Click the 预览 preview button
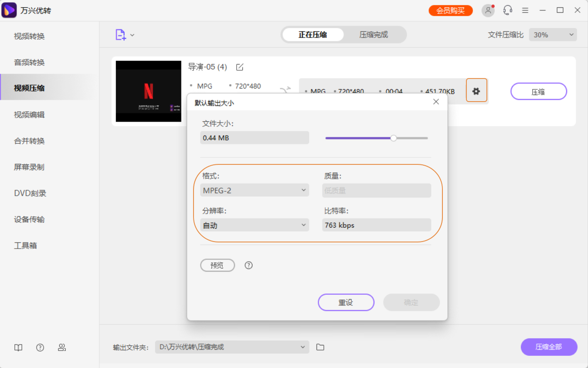 tap(218, 265)
